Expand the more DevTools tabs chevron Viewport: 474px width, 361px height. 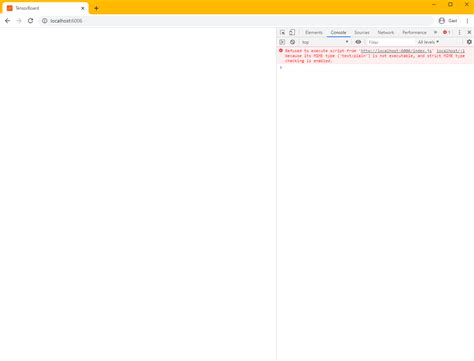(x=435, y=32)
